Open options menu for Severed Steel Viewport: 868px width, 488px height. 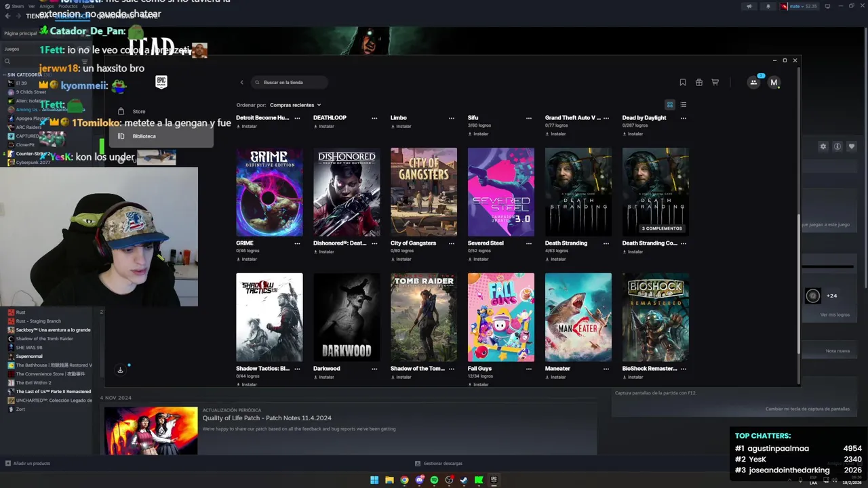pos(529,243)
